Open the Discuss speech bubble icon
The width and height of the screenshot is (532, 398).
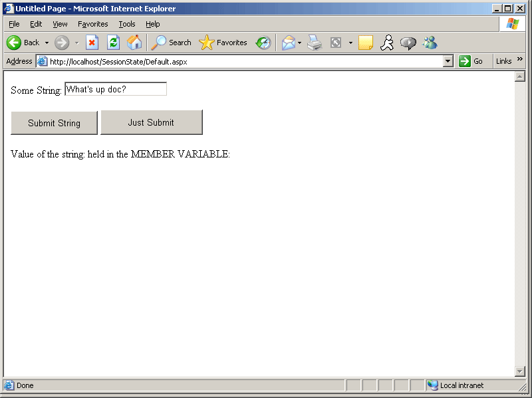pyautogui.click(x=408, y=43)
